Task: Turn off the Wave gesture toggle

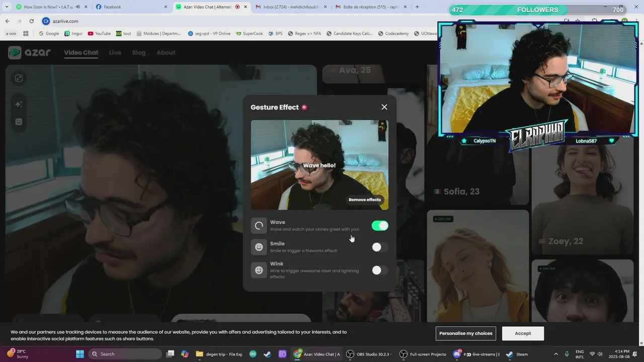Action: (380, 226)
